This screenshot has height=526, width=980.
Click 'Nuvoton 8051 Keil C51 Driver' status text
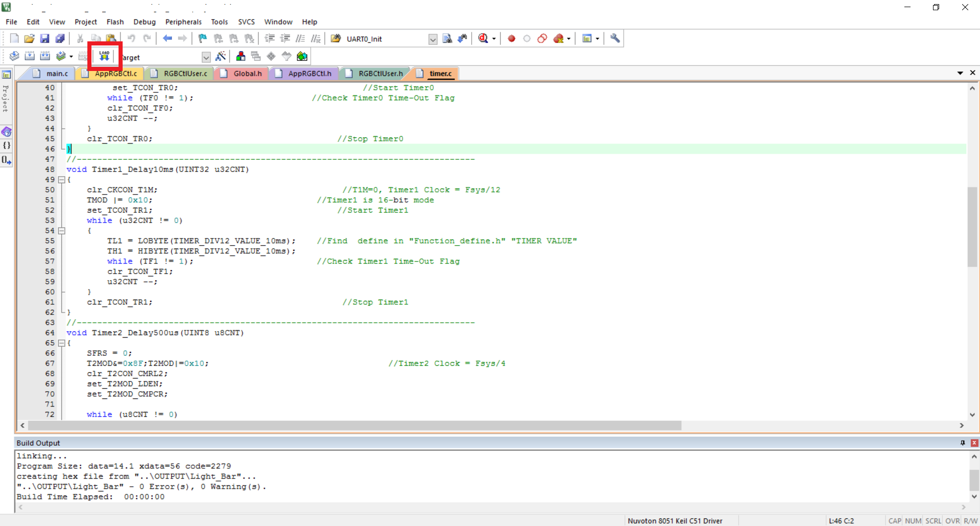(x=675, y=521)
